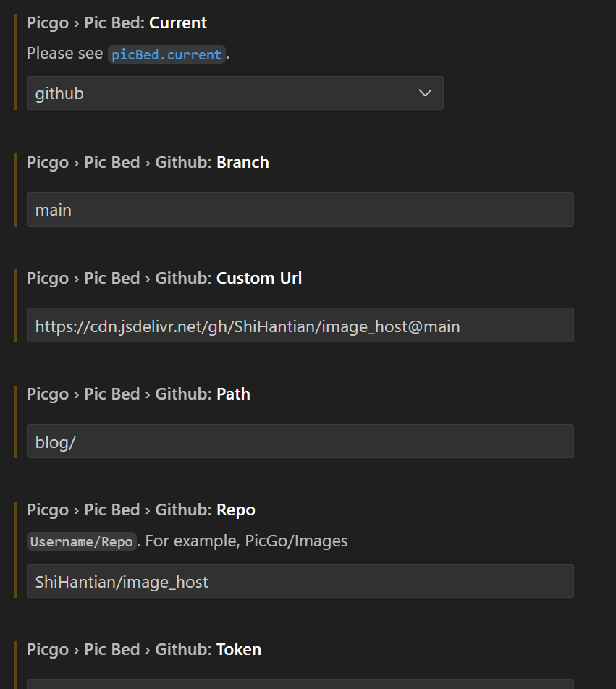The image size is (616, 689).
Task: Select the Github: Token setting title
Action: coord(144,649)
